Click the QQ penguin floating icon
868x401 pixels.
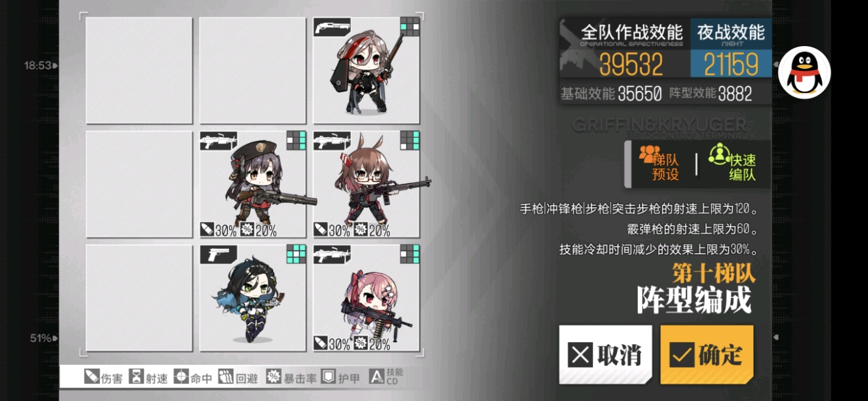click(x=804, y=73)
